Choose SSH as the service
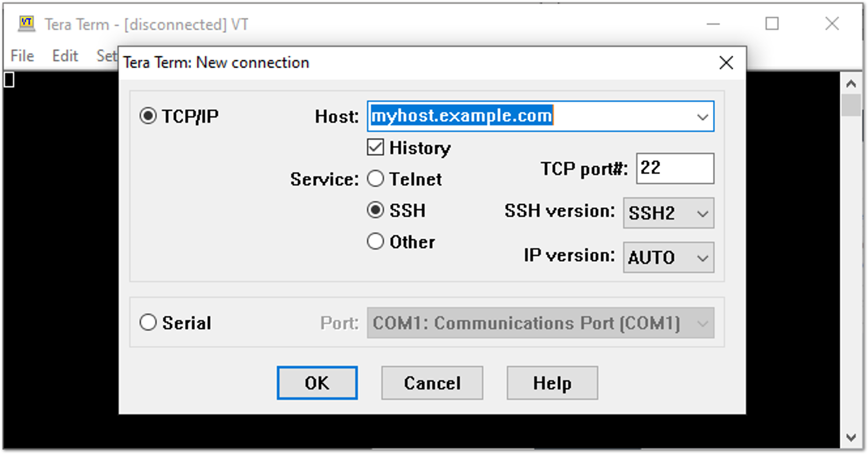The image size is (868, 454). tap(375, 211)
